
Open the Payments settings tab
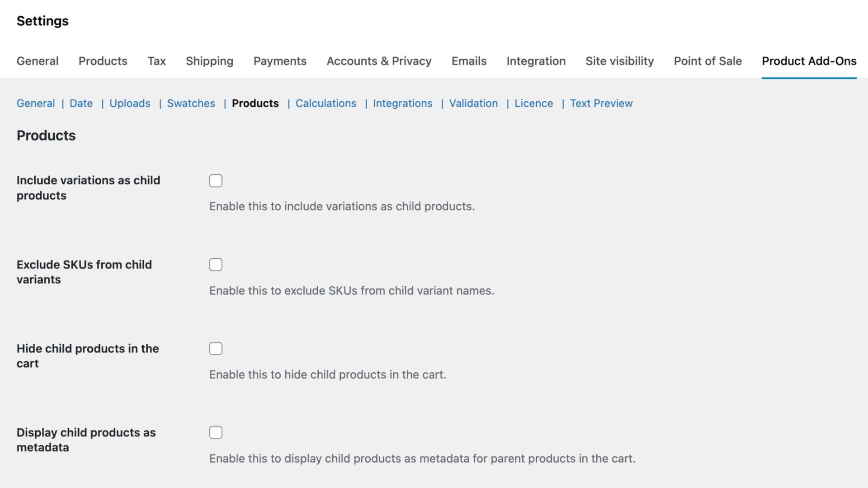pyautogui.click(x=280, y=61)
